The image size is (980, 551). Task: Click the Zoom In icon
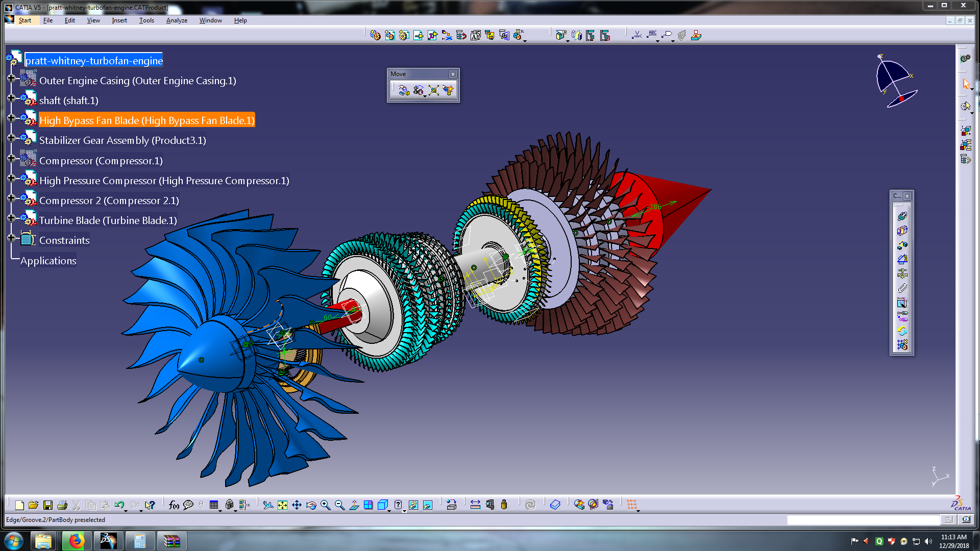click(325, 505)
